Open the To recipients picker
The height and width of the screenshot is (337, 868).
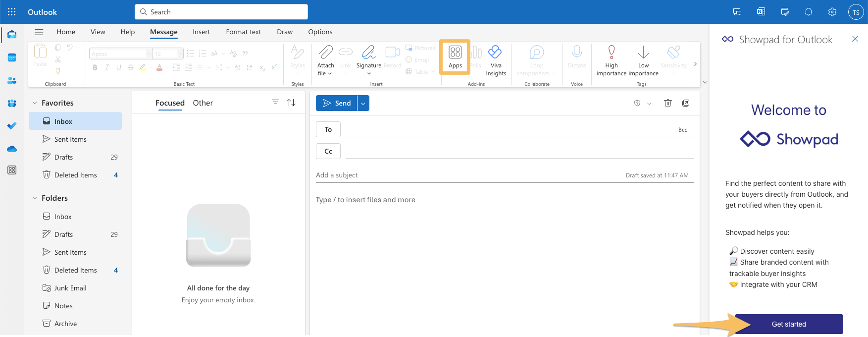coord(328,129)
